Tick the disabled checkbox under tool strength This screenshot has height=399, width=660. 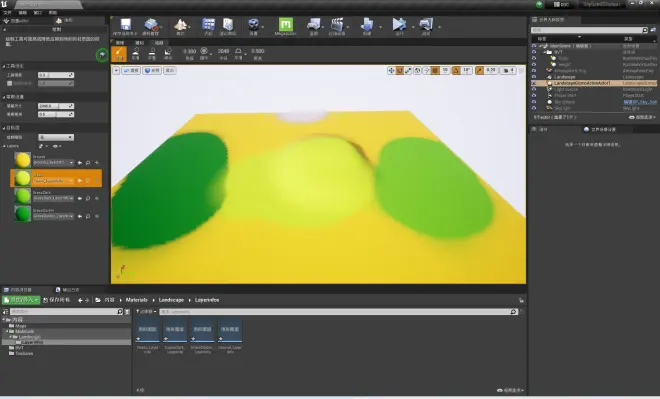(9, 83)
